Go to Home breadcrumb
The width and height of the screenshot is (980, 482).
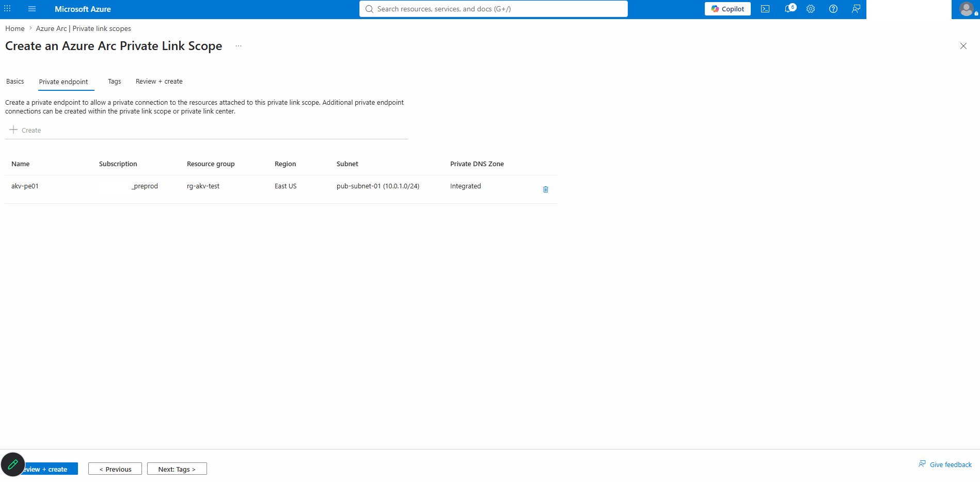coord(15,28)
